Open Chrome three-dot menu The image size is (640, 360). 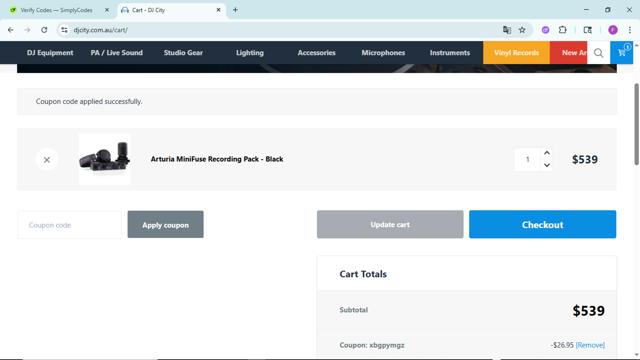pyautogui.click(x=630, y=30)
